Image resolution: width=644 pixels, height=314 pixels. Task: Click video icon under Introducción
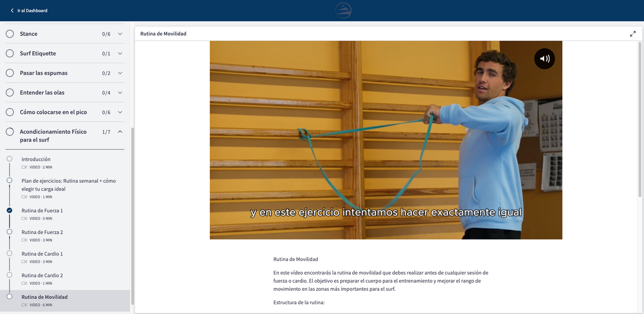24,167
